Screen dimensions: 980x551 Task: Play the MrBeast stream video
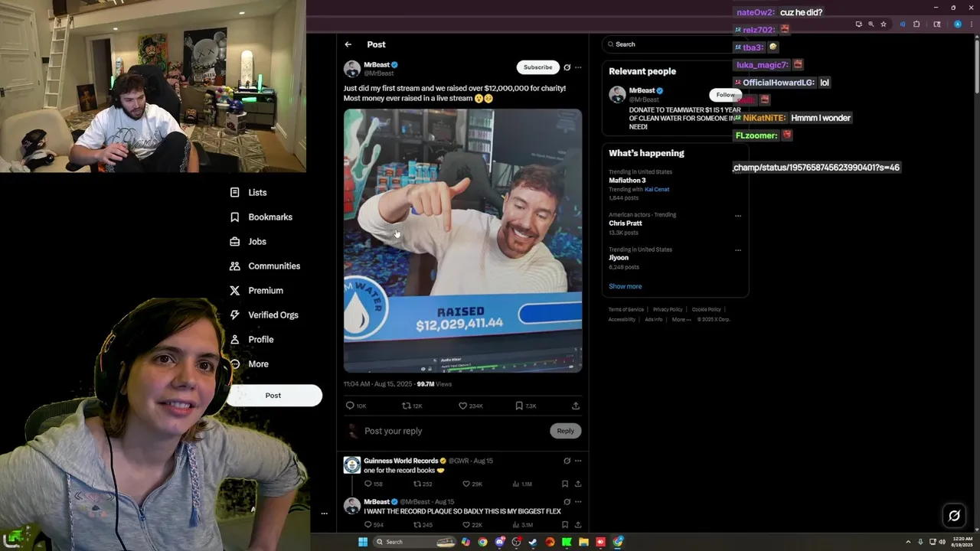(x=462, y=240)
